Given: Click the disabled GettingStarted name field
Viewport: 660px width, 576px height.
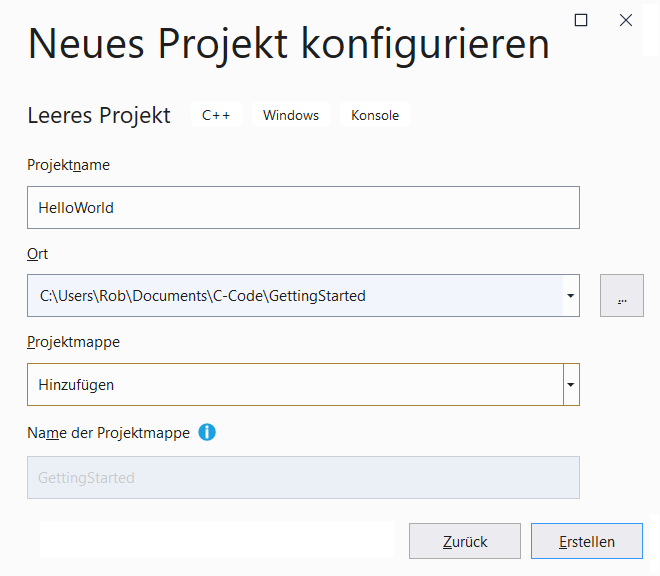Looking at the screenshot, I should 303,478.
